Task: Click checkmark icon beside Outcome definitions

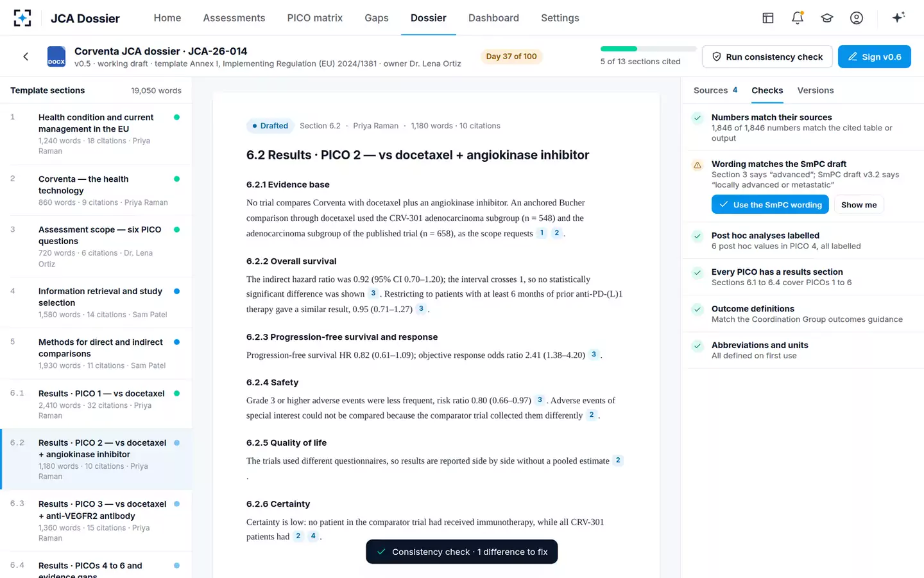Action: click(697, 310)
